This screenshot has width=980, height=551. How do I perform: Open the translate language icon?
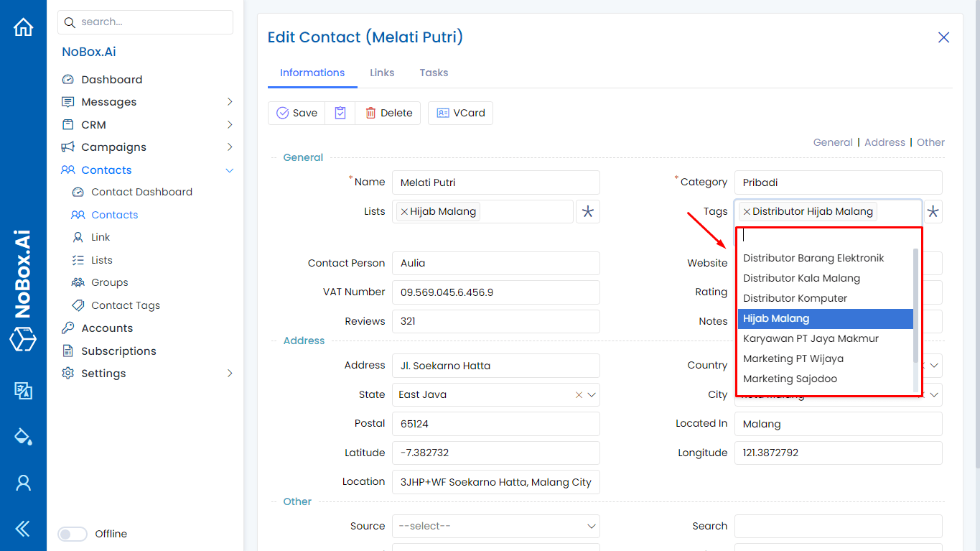pos(24,390)
